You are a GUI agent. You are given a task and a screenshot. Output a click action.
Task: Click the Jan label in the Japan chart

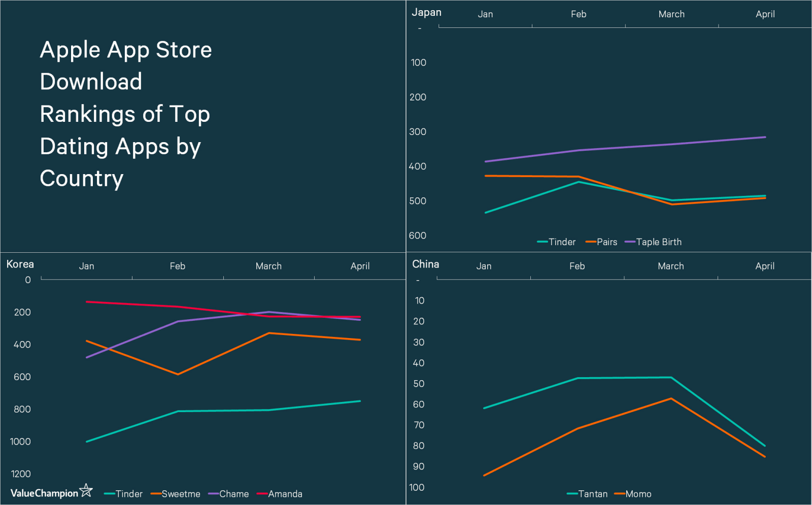(485, 14)
